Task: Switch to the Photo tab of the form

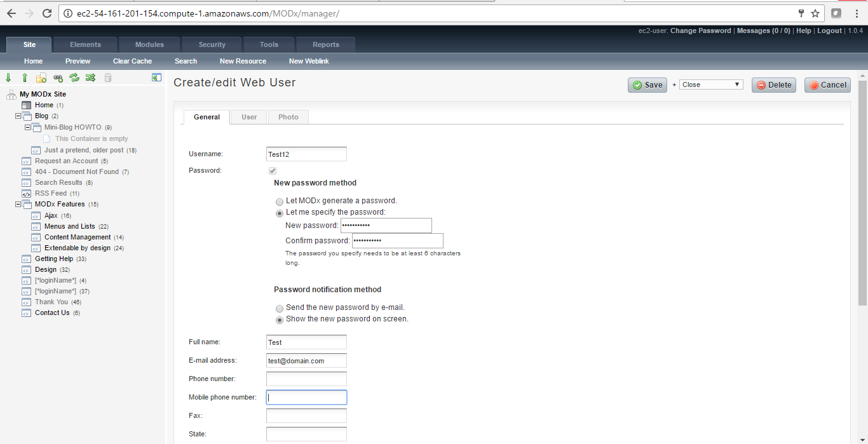Action: point(288,117)
